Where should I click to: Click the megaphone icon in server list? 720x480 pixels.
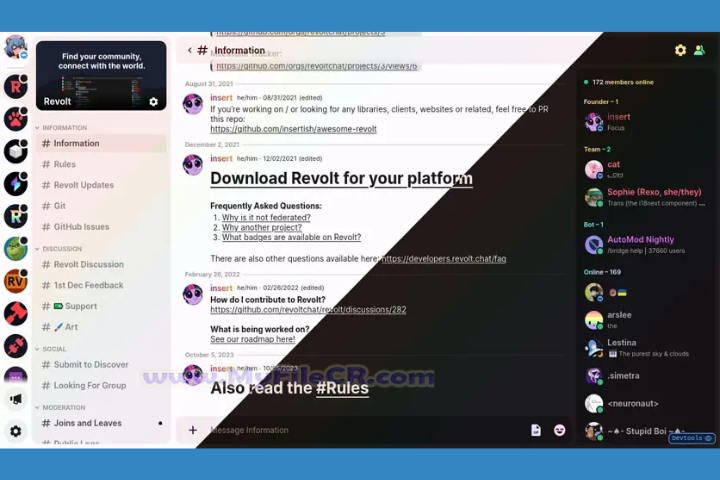pos(16,399)
